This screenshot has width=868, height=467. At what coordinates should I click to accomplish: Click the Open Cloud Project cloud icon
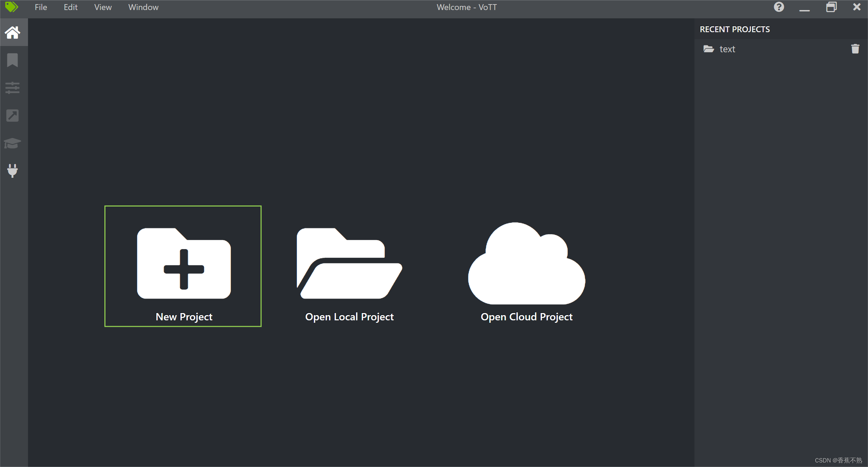tap(526, 264)
